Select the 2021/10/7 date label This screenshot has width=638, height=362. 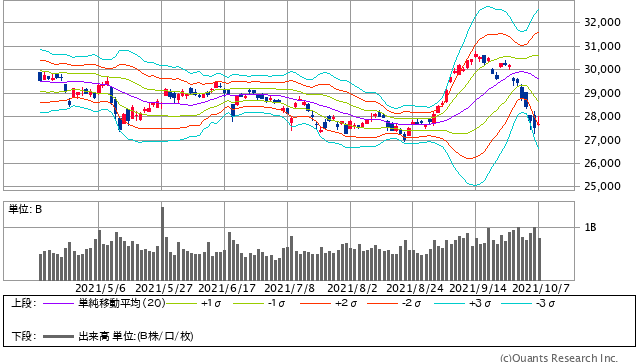click(x=541, y=288)
